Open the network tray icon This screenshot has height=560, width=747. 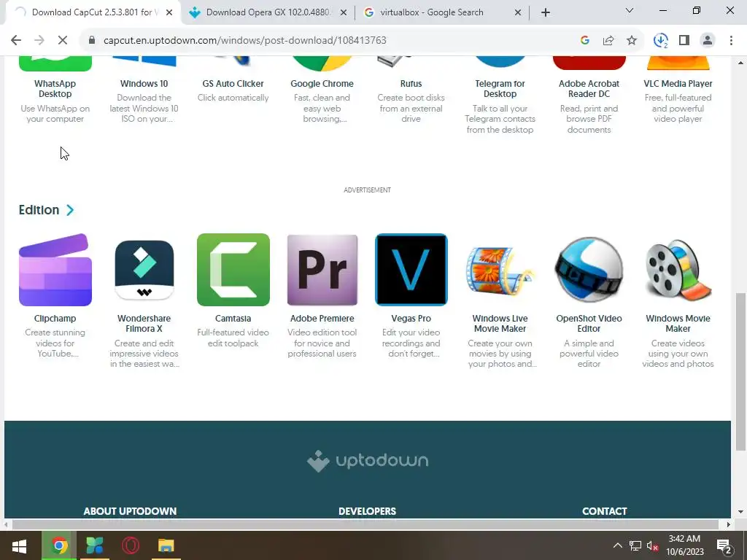tap(635, 545)
